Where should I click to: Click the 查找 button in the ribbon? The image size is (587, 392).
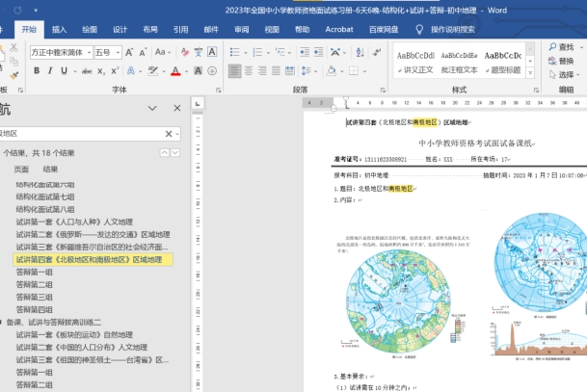(564, 46)
